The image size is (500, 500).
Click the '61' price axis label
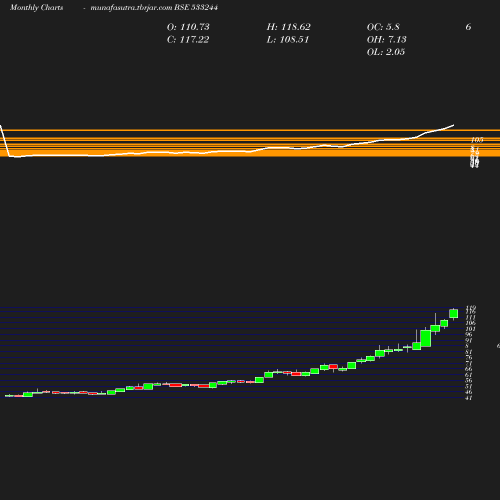[469, 375]
